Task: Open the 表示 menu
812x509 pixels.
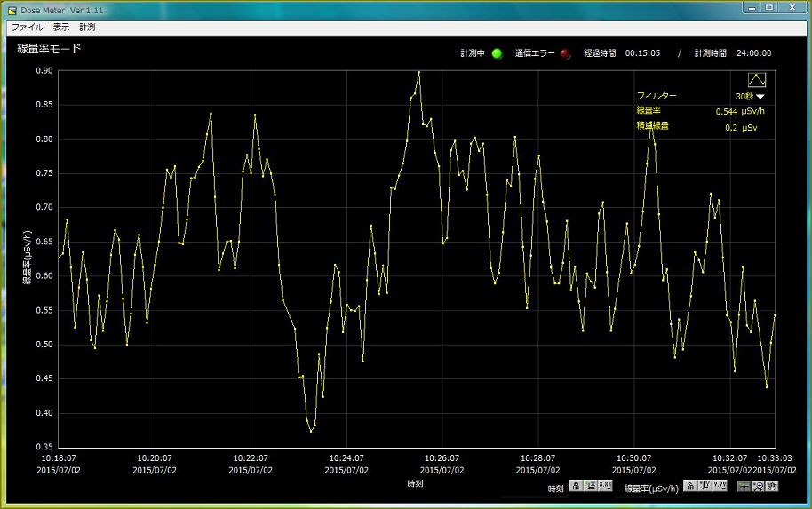Action: click(60, 28)
